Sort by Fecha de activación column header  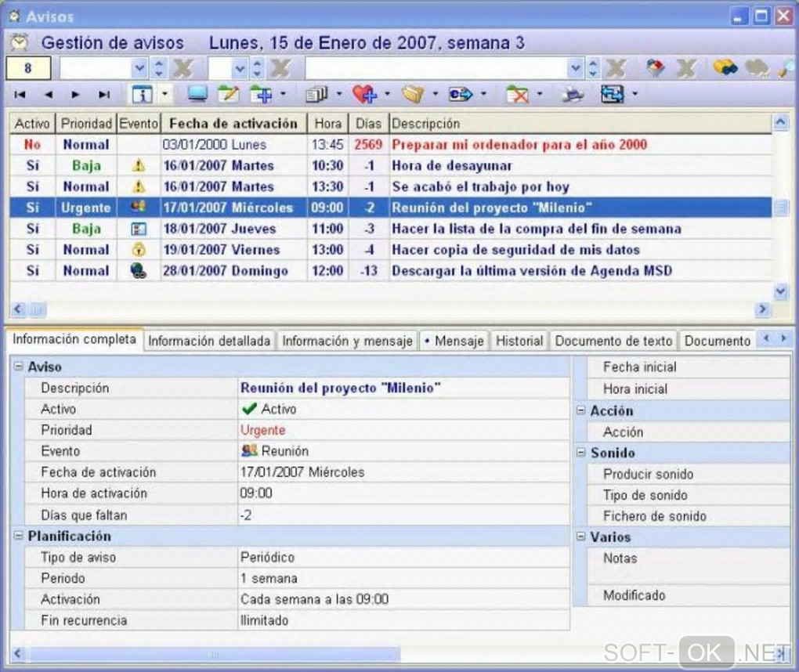233,123
